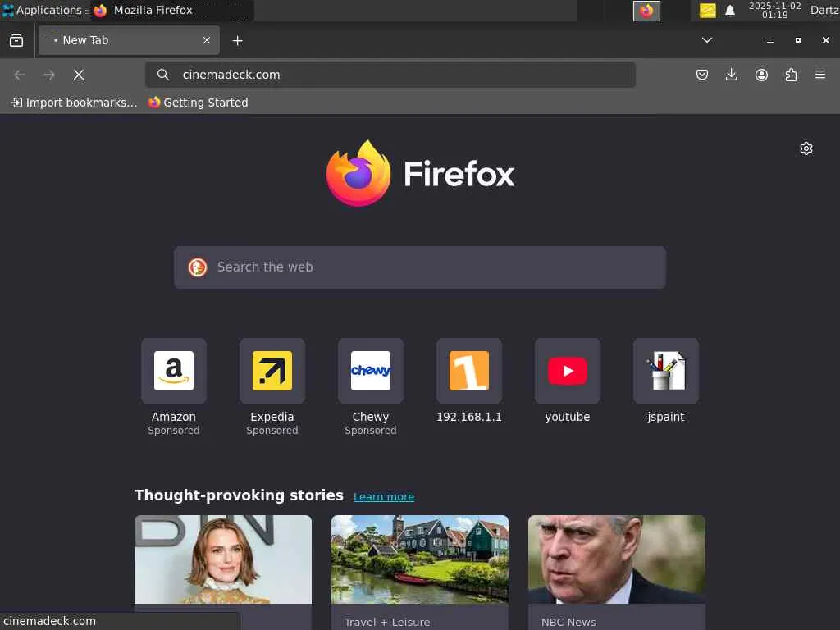Click the yellow tray icon beside the bell
The width and height of the screenshot is (840, 630).
pos(708,11)
